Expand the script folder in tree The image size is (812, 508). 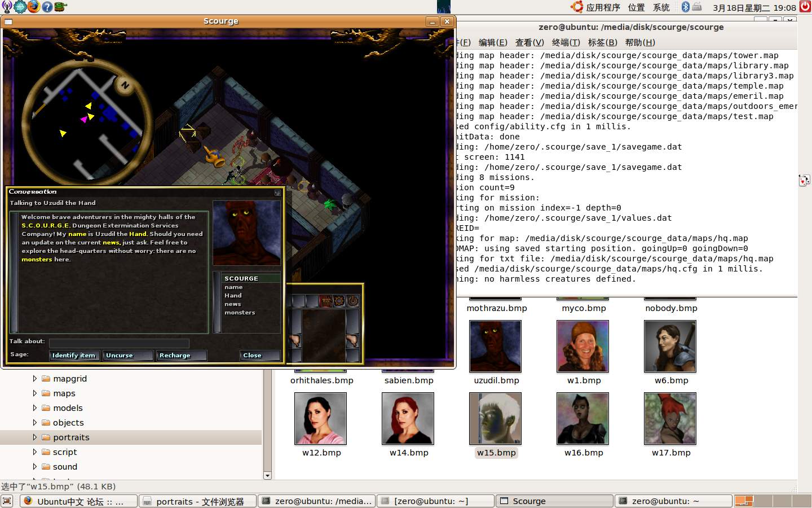click(34, 452)
